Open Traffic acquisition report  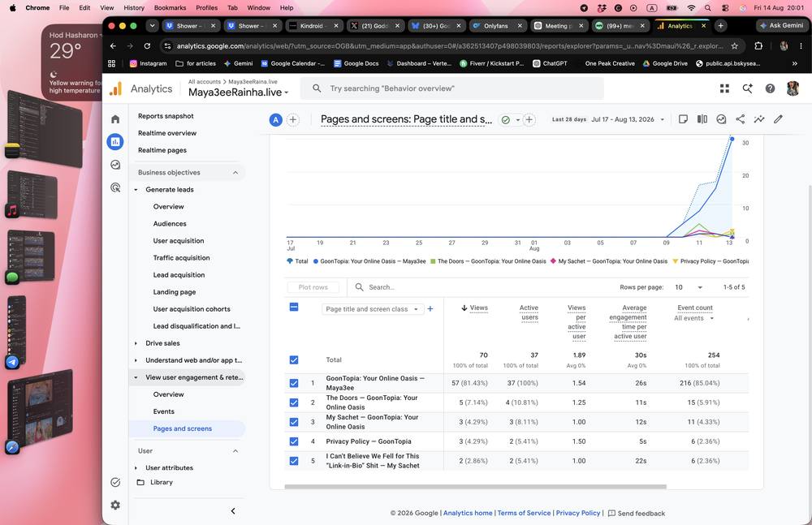pos(181,258)
